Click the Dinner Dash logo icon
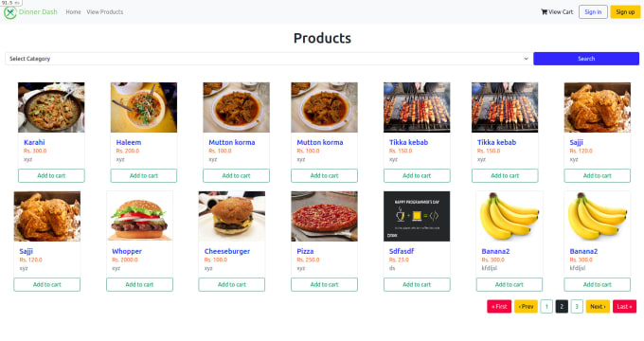 10,12
